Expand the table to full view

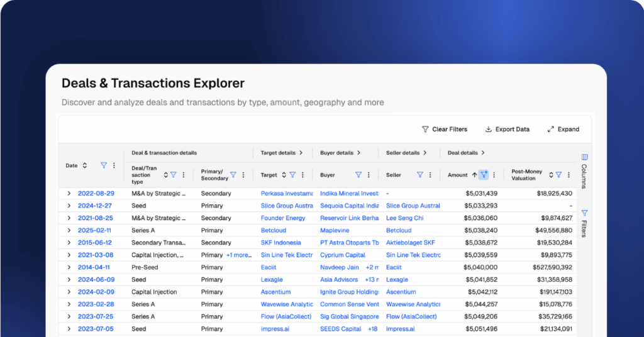(x=563, y=130)
